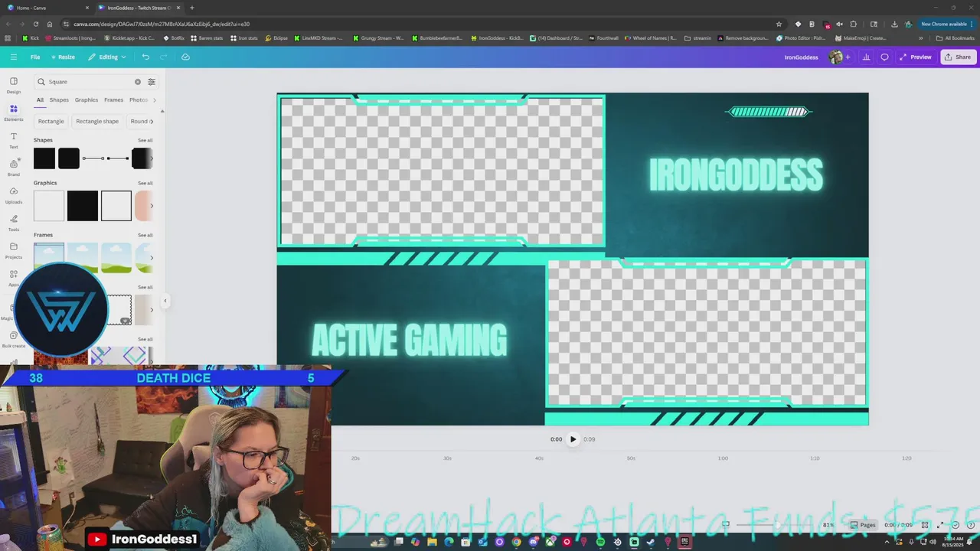Click New Chrome available update button
The height and width of the screenshot is (551, 980).
click(x=946, y=24)
